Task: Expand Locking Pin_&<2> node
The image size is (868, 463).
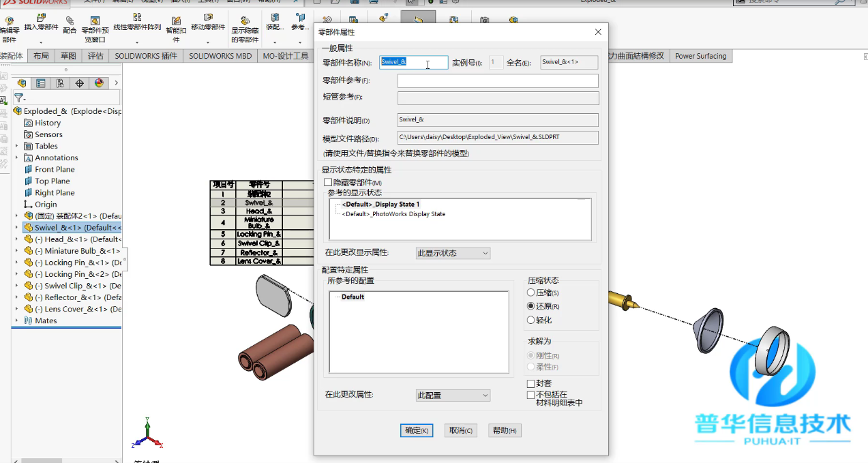Action: point(17,274)
